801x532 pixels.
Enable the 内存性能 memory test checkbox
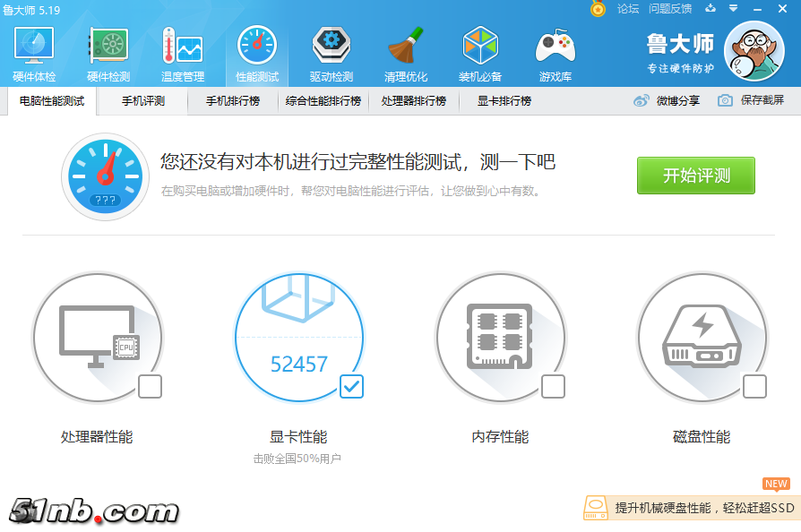coord(551,387)
